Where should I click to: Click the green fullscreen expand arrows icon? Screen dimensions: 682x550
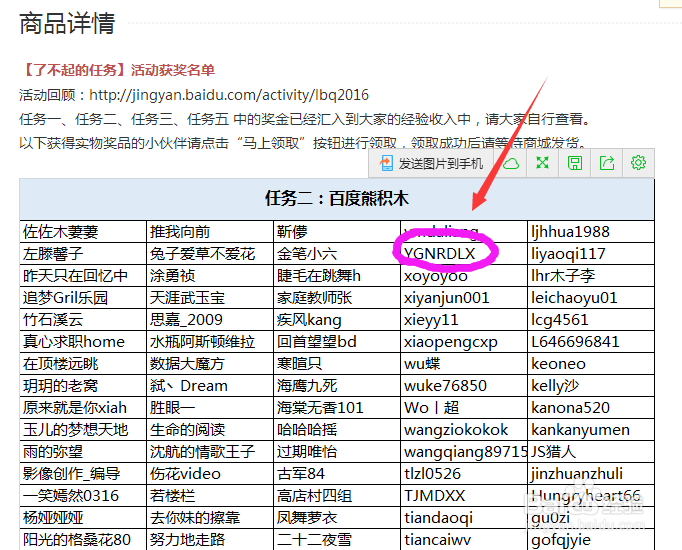pos(542,163)
